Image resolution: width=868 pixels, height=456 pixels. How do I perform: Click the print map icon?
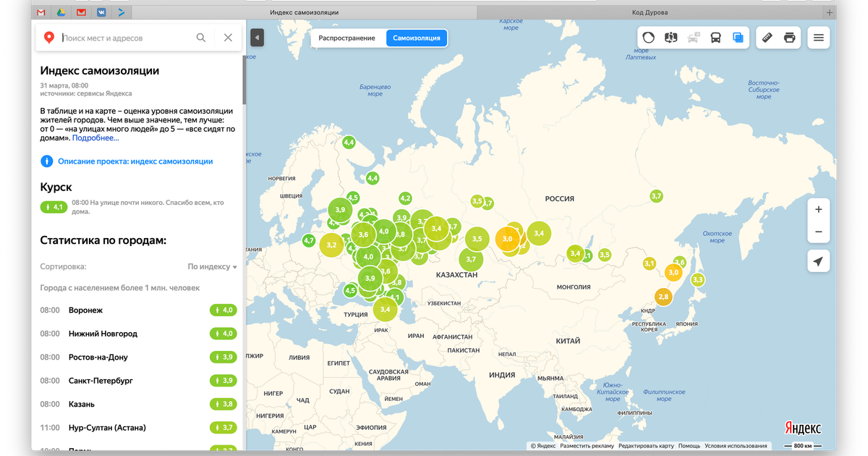[x=789, y=38]
